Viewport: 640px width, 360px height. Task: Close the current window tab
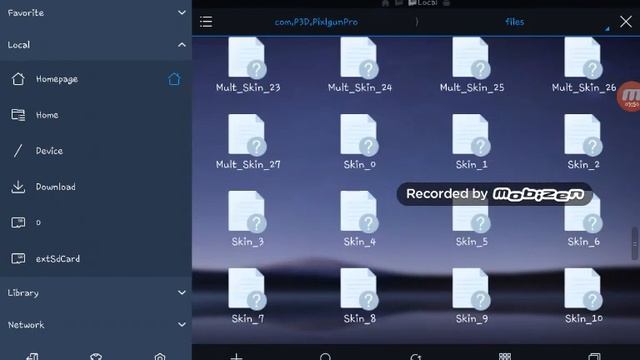point(626,22)
